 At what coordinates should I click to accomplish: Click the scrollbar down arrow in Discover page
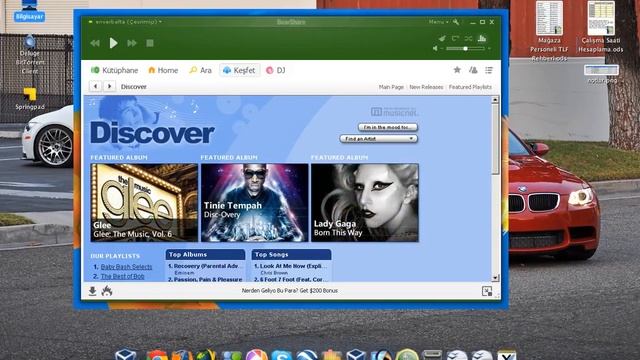click(495, 278)
